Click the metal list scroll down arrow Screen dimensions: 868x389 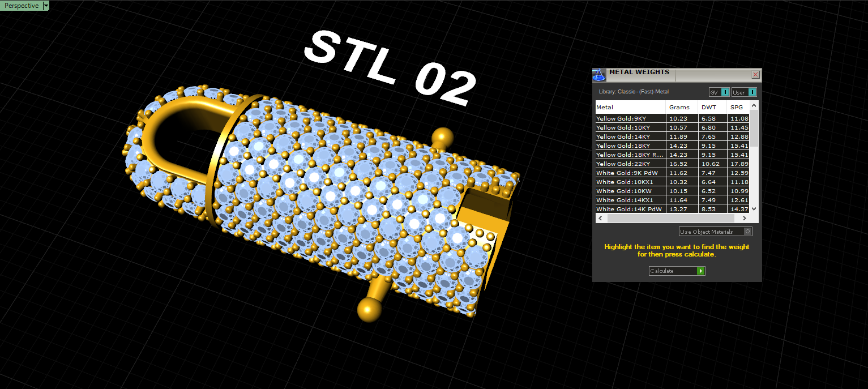pyautogui.click(x=754, y=209)
